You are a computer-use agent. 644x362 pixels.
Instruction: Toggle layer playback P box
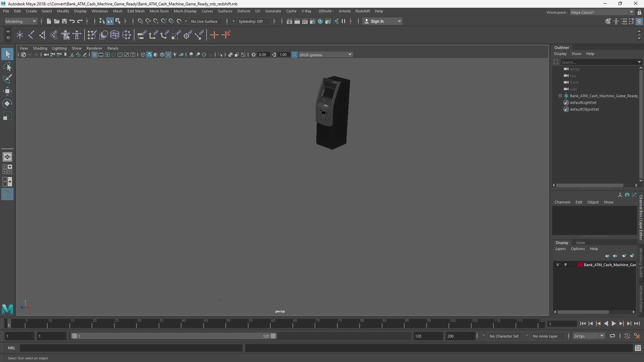[x=566, y=265]
